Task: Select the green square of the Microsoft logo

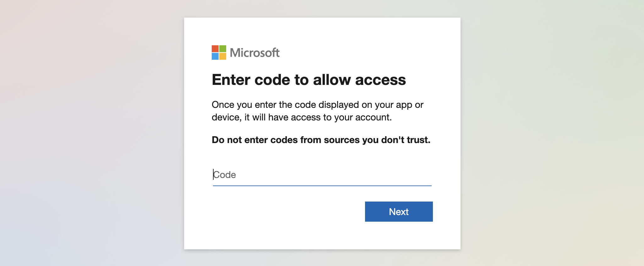Action: click(x=223, y=49)
